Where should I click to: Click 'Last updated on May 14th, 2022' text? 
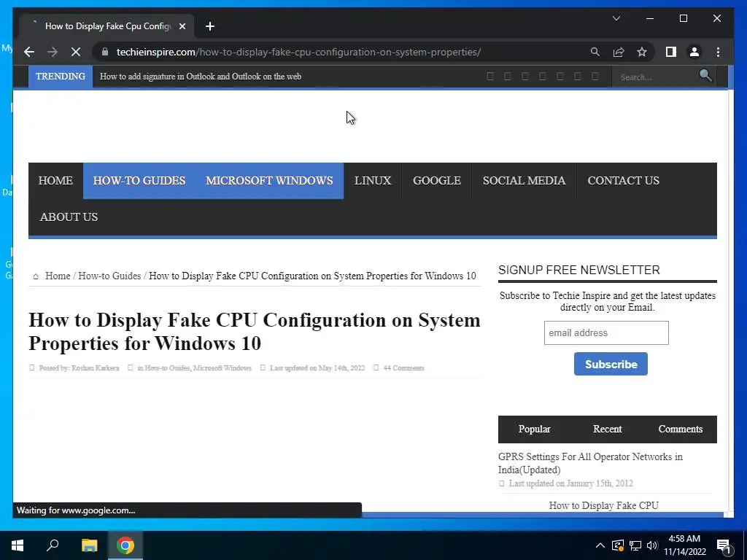click(x=317, y=367)
